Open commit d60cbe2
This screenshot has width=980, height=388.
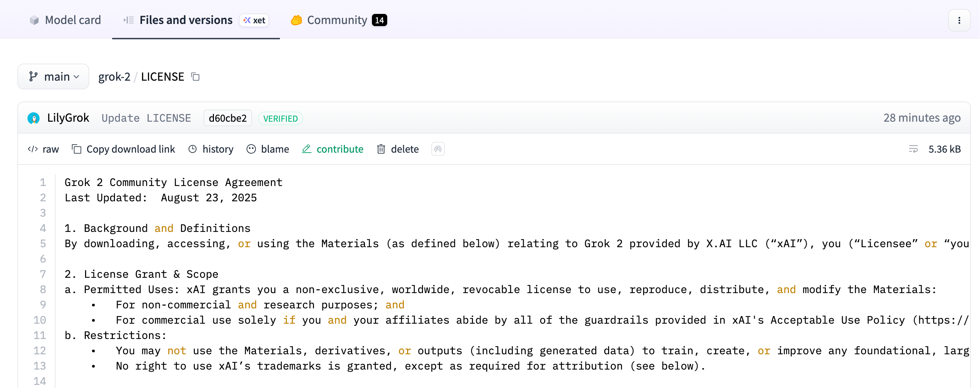(227, 118)
